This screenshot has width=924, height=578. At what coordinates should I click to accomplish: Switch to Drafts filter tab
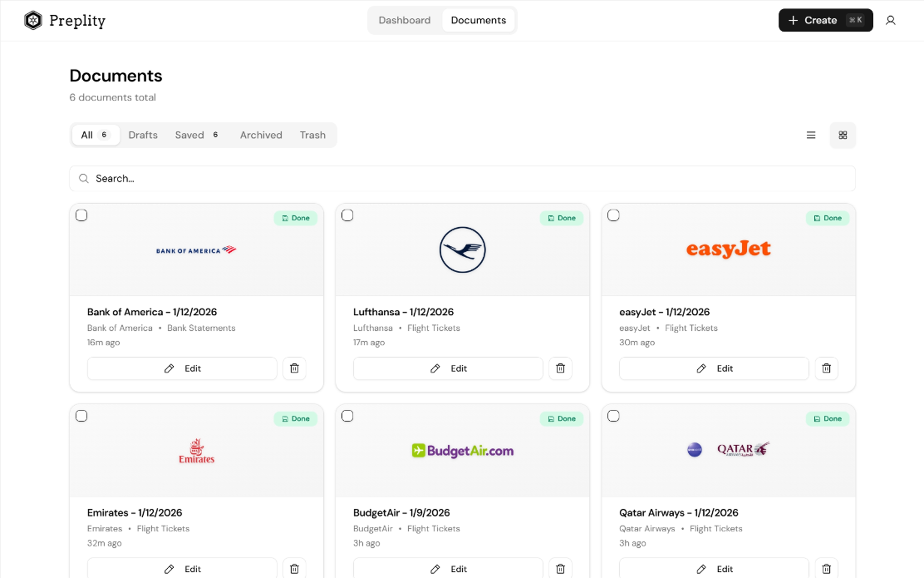(143, 135)
